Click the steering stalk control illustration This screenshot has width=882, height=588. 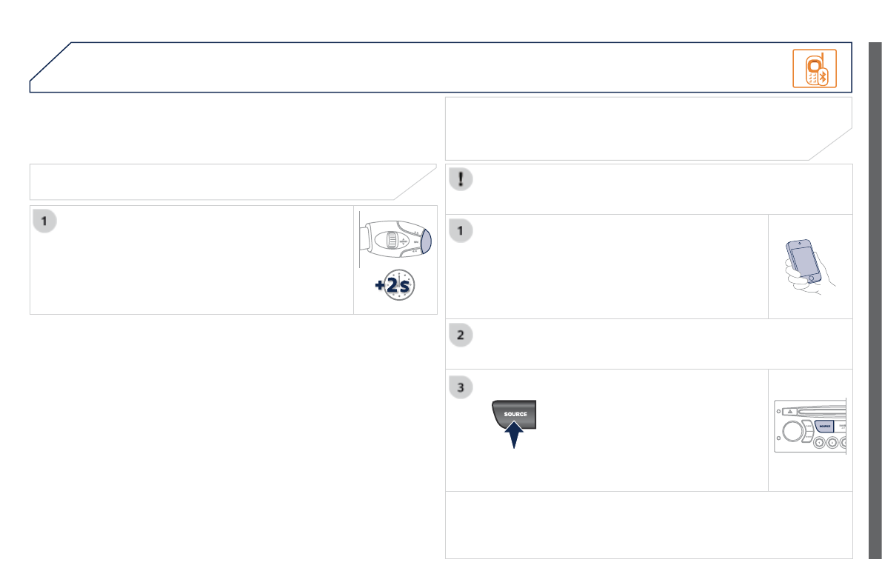point(395,240)
